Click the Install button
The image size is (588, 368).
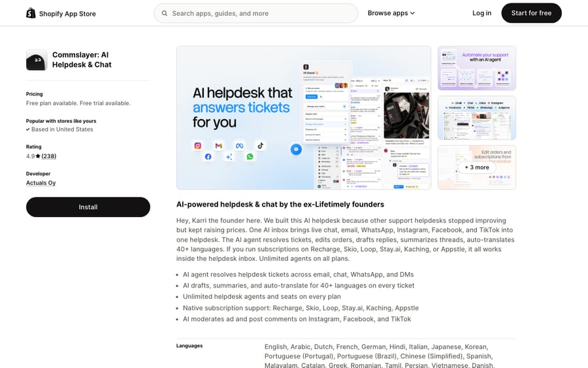pos(88,207)
